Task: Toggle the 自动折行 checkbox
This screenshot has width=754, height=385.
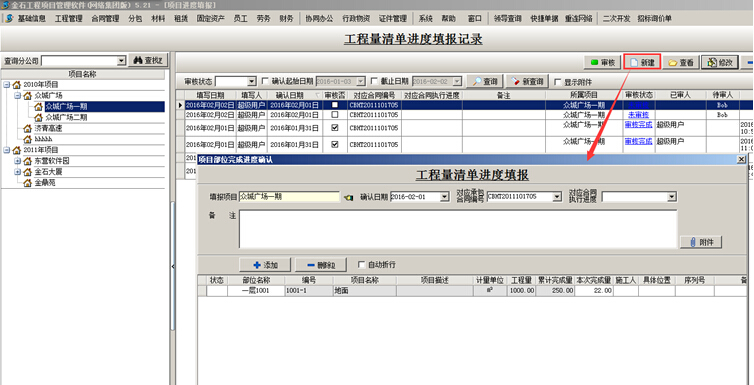Action: (x=362, y=264)
